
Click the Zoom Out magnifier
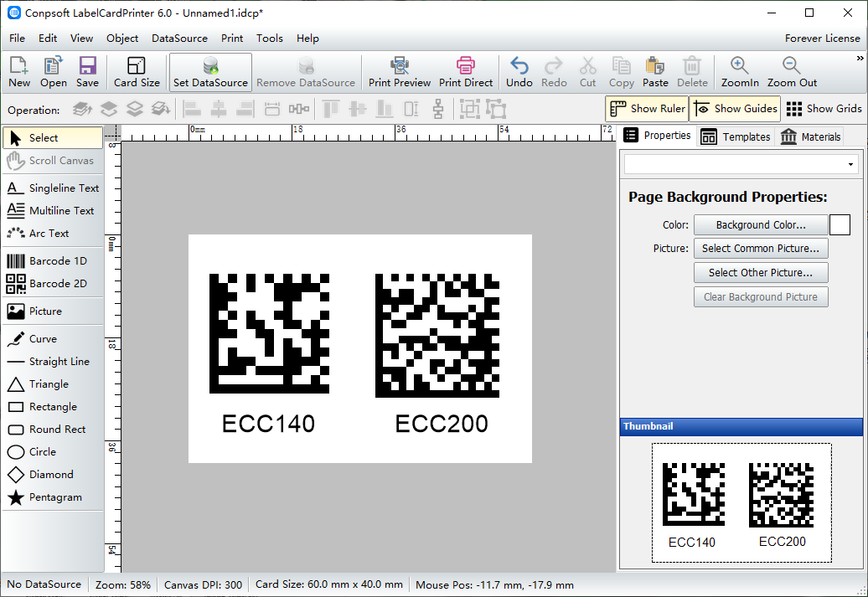[x=792, y=72]
